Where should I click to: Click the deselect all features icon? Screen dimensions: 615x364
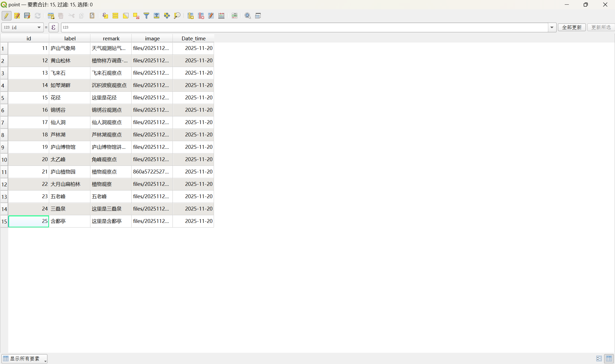[136, 16]
